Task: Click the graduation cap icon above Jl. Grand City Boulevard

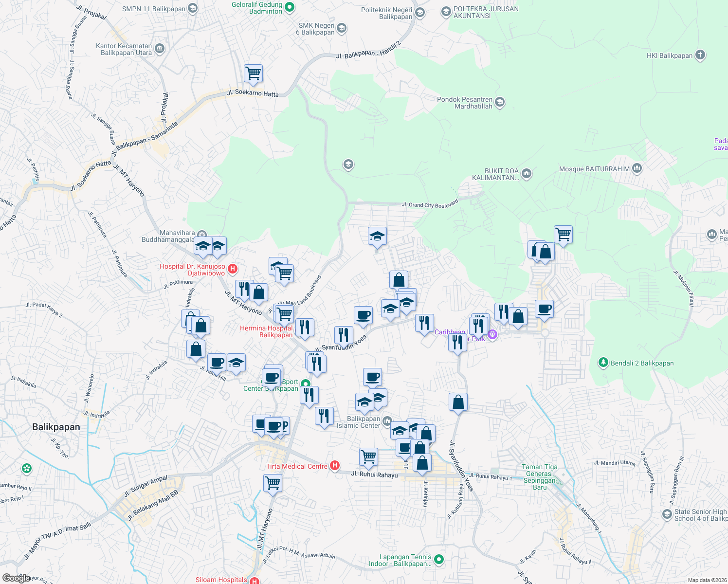Action: [x=377, y=236]
